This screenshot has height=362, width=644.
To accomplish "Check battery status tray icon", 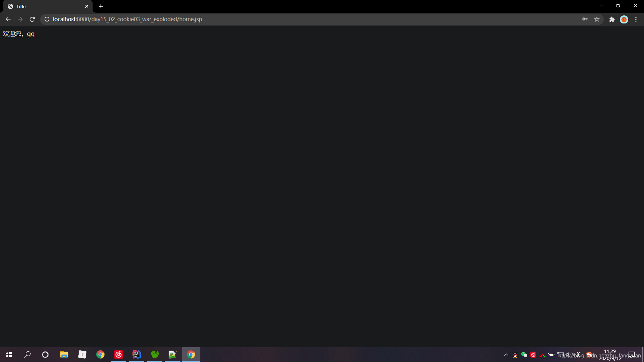I will (x=551, y=355).
